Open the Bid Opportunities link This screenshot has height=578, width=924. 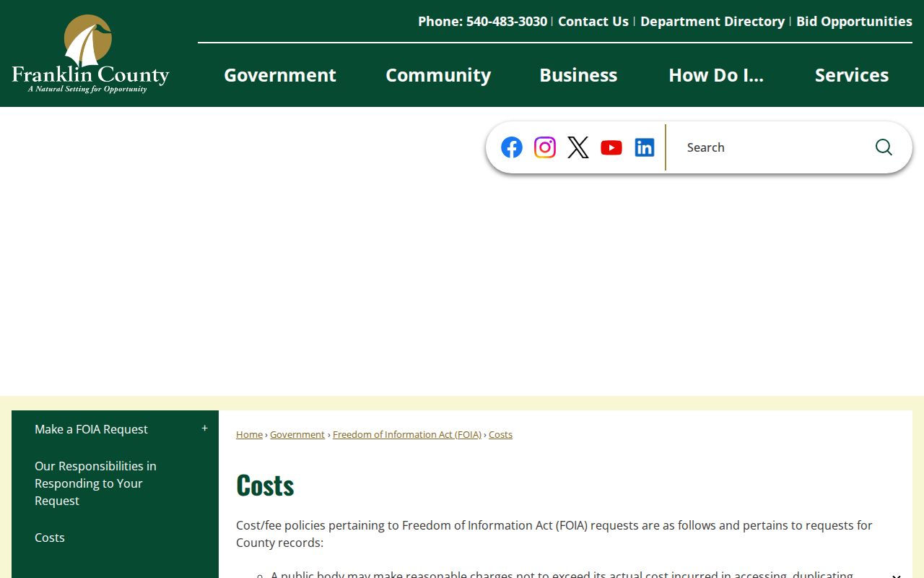(854, 22)
